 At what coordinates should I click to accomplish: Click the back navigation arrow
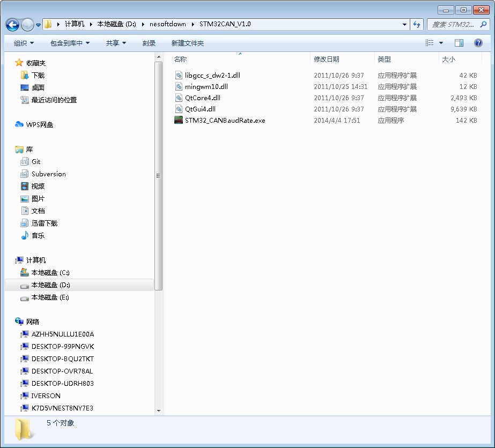12,24
